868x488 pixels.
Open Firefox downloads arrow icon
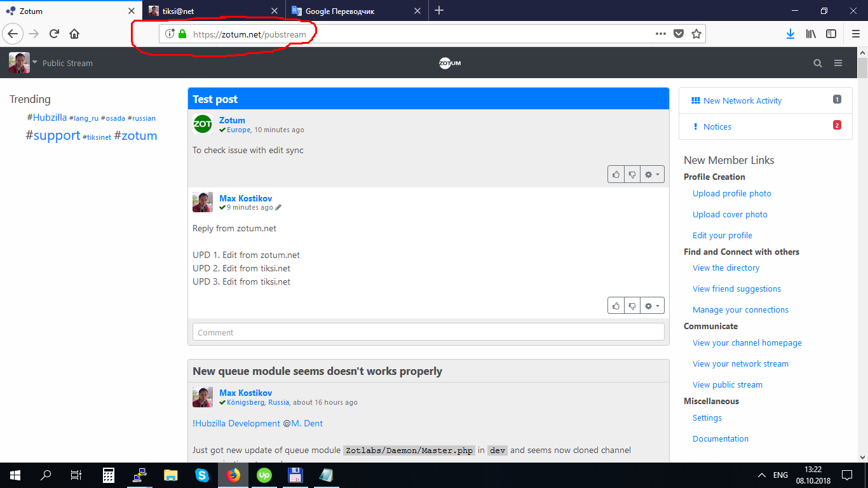pos(790,34)
